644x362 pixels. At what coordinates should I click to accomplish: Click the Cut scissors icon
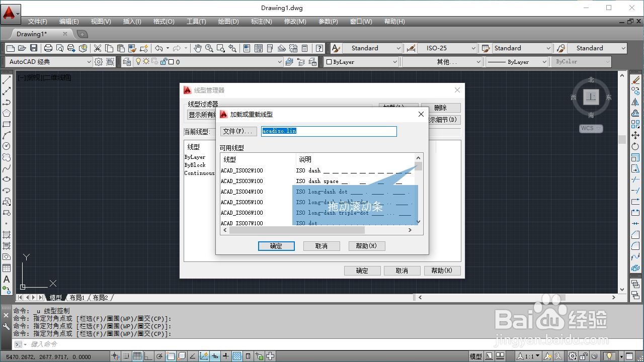pyautogui.click(x=98, y=48)
